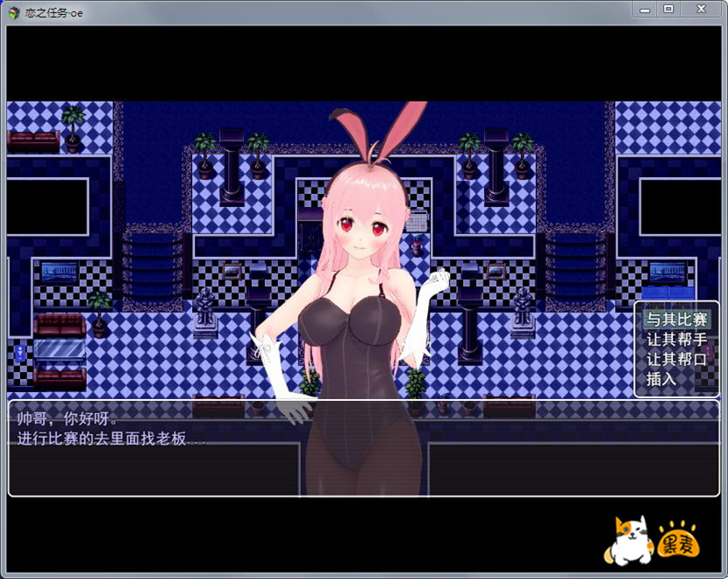Select the 与其比赛 choice option
This screenshot has width=728, height=579.
[x=676, y=318]
